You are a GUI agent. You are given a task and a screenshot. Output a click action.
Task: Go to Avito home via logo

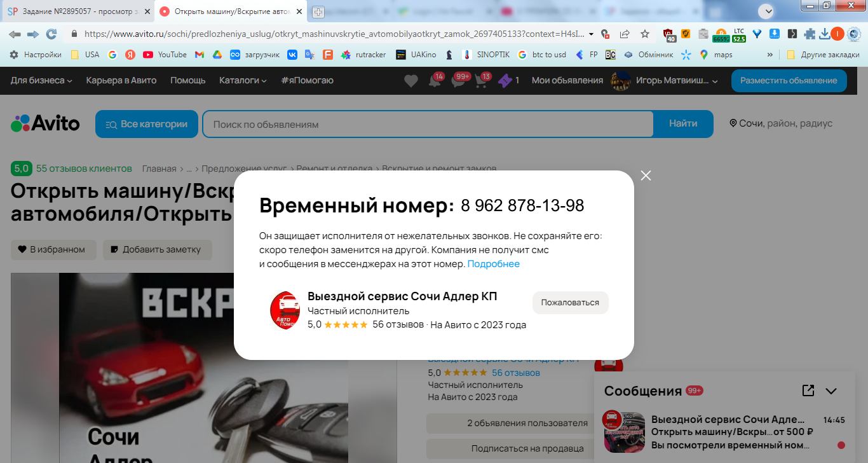click(x=45, y=123)
